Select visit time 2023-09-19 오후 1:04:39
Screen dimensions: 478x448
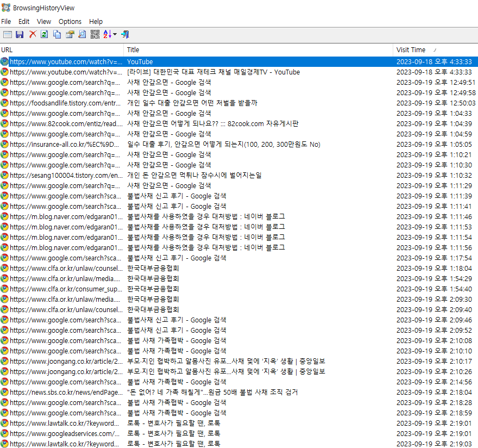tap(435, 123)
